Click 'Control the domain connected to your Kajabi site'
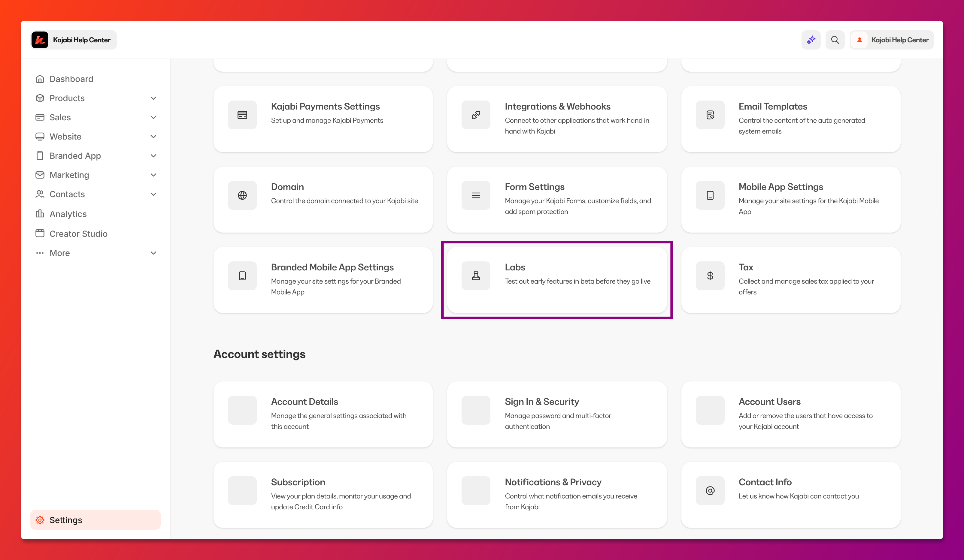Image resolution: width=964 pixels, height=560 pixels. [x=344, y=201]
